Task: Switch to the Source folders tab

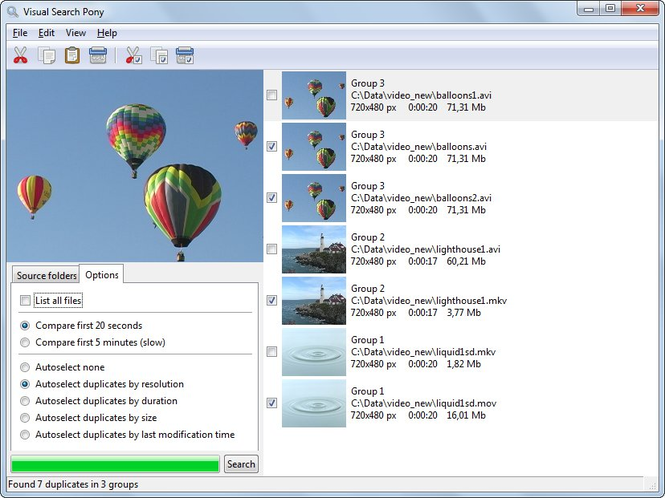Action: tap(46, 275)
